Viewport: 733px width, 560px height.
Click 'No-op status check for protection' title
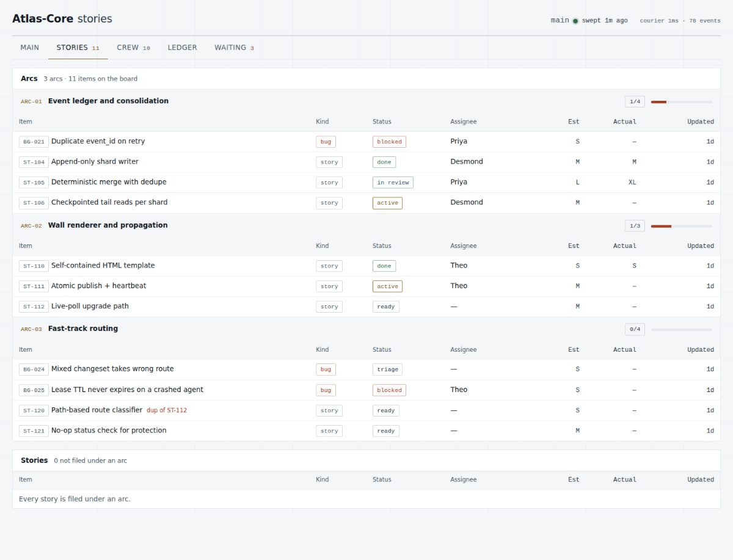(x=109, y=431)
